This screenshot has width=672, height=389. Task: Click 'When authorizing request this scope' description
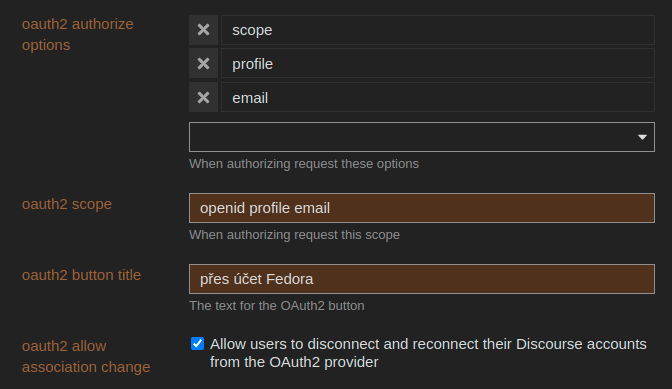click(x=294, y=235)
